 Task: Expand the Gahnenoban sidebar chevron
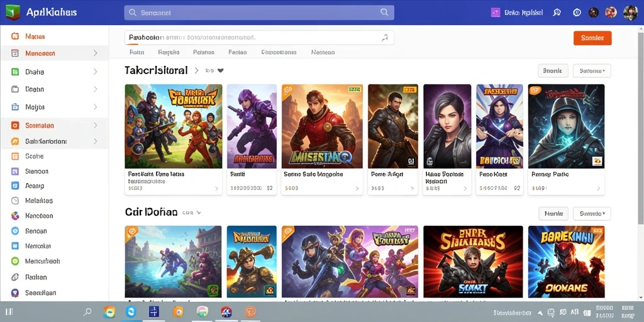tap(96, 142)
